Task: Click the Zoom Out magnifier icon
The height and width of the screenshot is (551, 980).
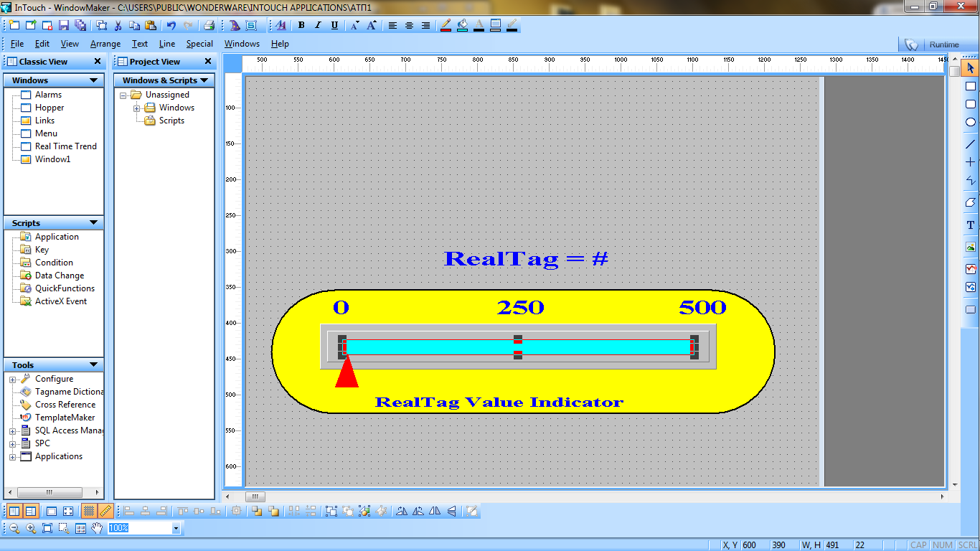Action: pos(14,528)
